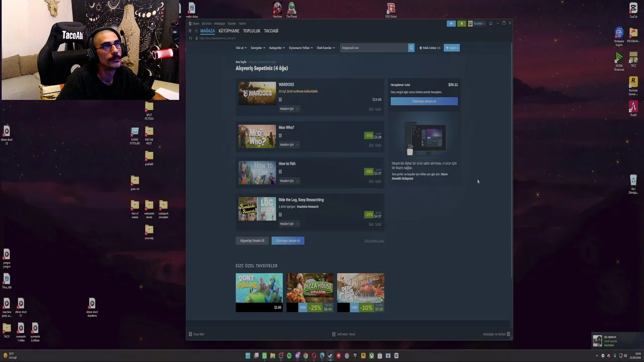
Task: Click in the store search field
Action: tap(374, 48)
